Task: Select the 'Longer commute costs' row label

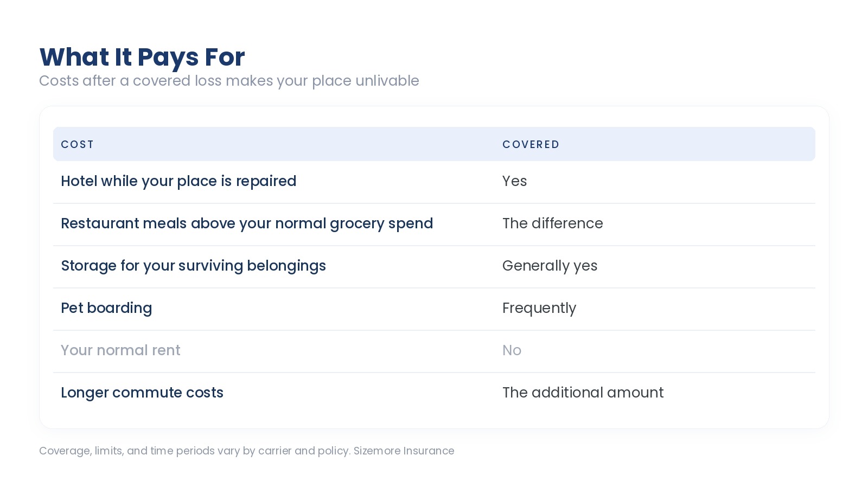Action: tap(142, 393)
